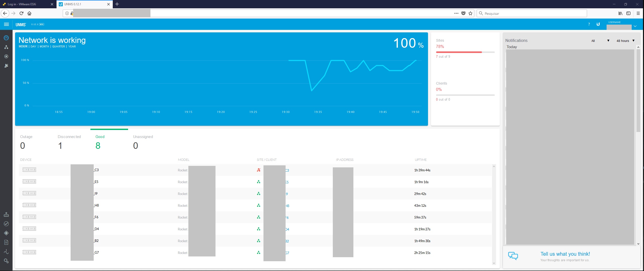
Task: Click the 'Tell us what you think!' link
Action: pos(565,254)
